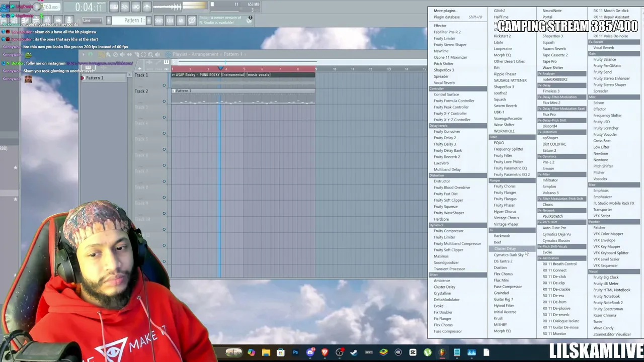Image resolution: width=644 pixels, height=362 pixels.
Task: Pick Transient Processor from the list
Action: pos(449,269)
